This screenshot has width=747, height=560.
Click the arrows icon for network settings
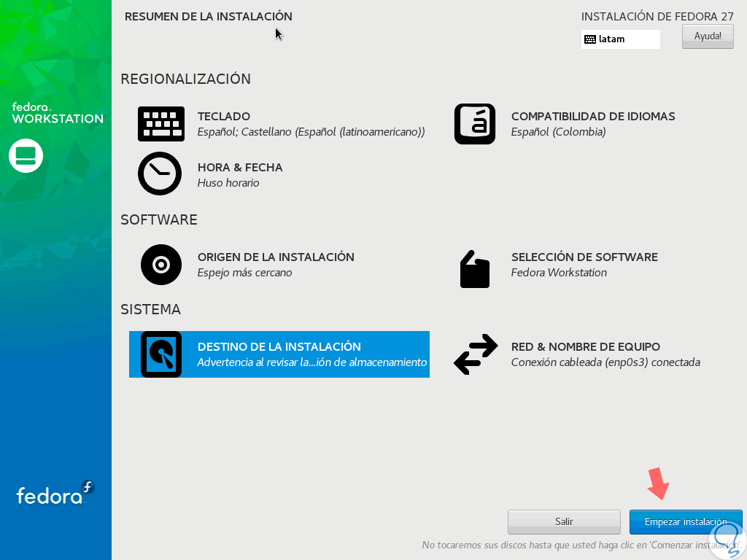pyautogui.click(x=476, y=354)
